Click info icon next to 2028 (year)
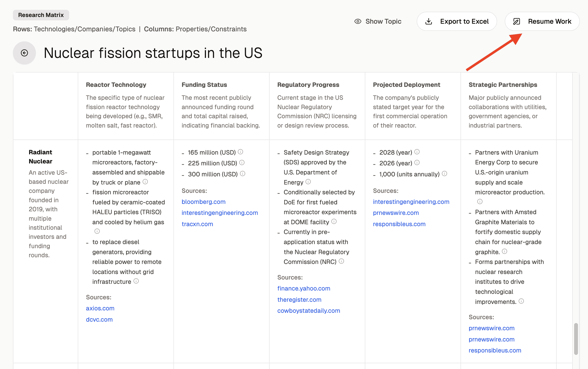Viewport: 588px width, 369px height. pyautogui.click(x=417, y=152)
